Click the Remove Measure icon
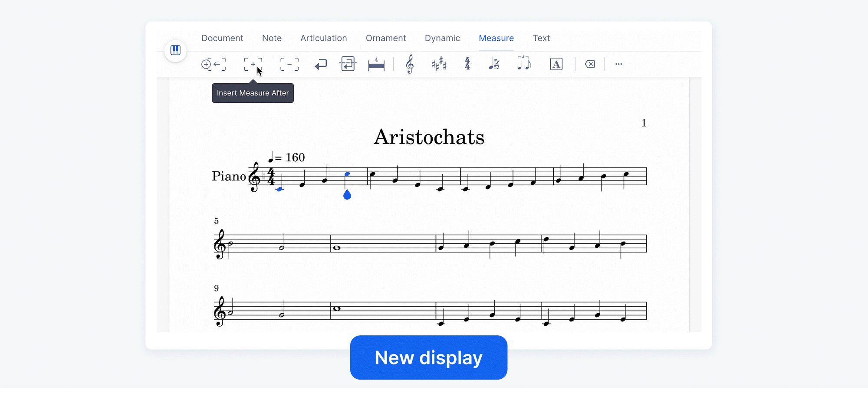The width and height of the screenshot is (868, 393). point(289,64)
